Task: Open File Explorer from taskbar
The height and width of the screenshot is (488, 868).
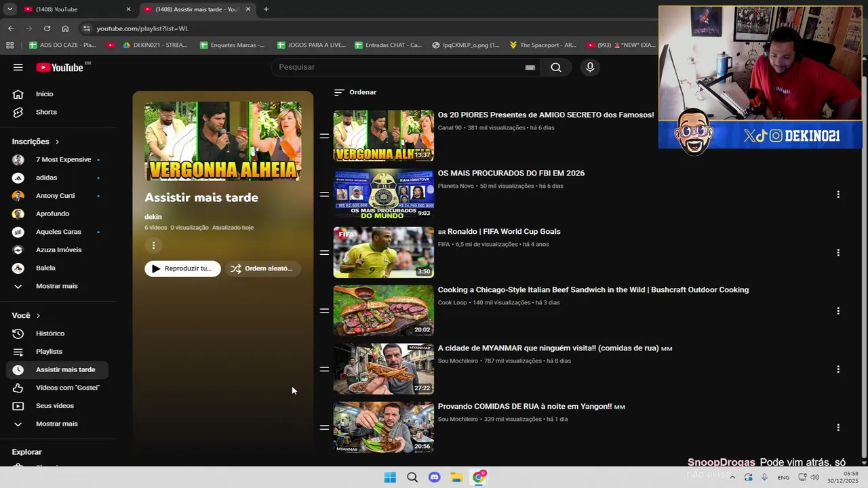Action: (x=457, y=477)
